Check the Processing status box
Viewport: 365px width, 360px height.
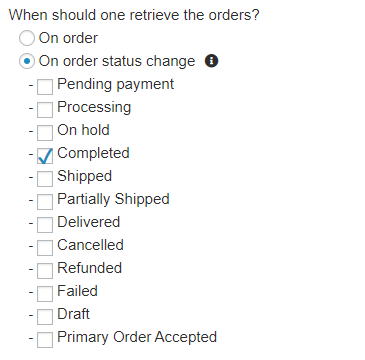(x=45, y=110)
